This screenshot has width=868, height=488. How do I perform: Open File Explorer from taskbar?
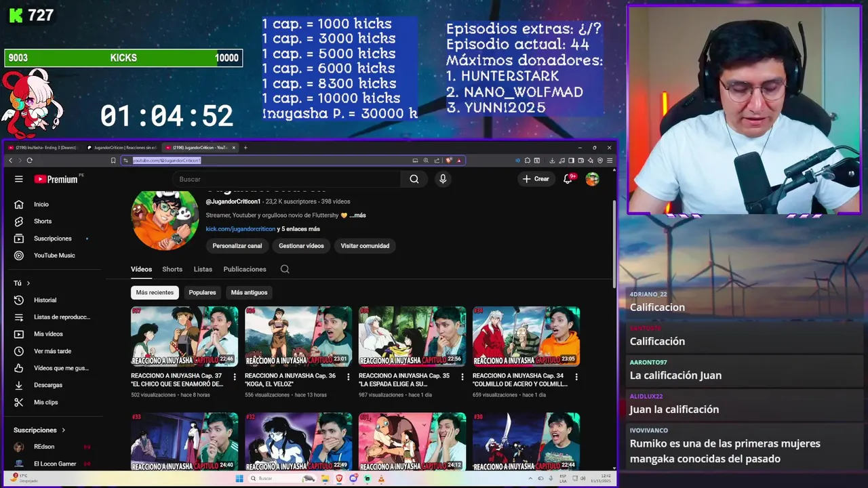click(x=324, y=478)
